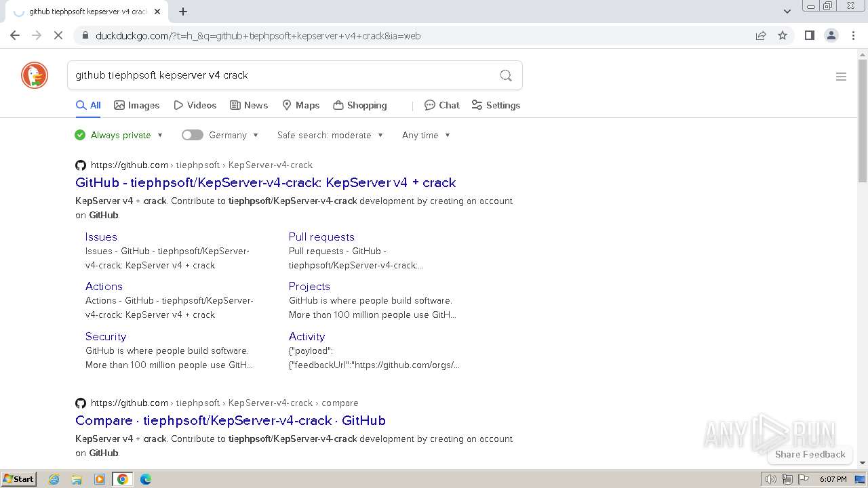Go back with the browser back arrow

[x=15, y=35]
